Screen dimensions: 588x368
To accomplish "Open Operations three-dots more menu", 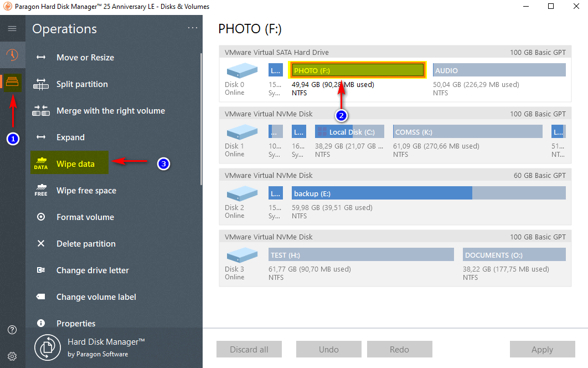I will (193, 28).
